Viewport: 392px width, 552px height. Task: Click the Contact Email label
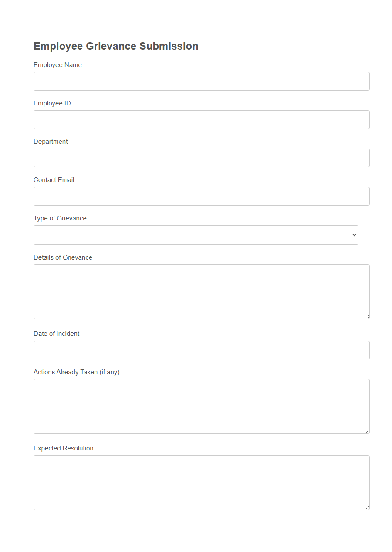pyautogui.click(x=54, y=179)
